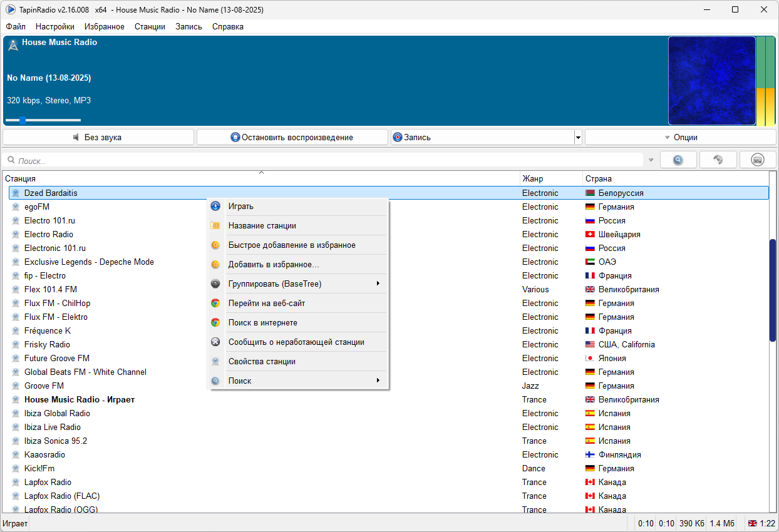Click the station icon beside Frisky Radio
Image resolution: width=779 pixels, height=532 pixels.
16,344
